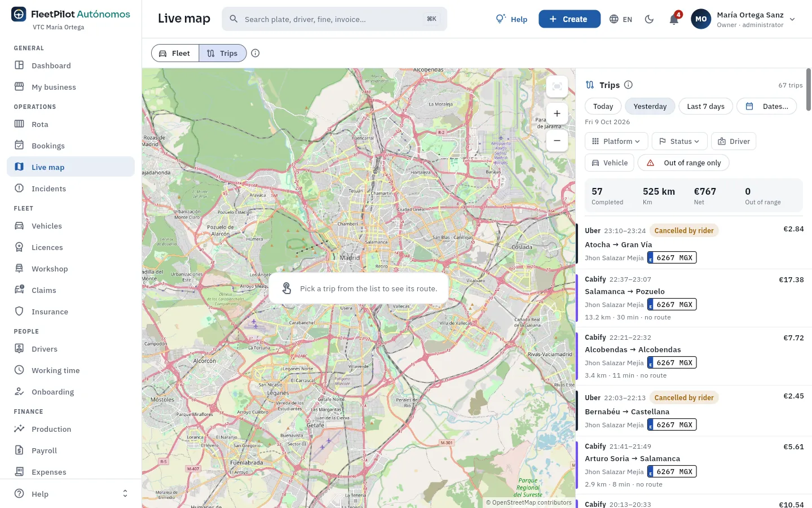Open Driver filter

pyautogui.click(x=734, y=141)
